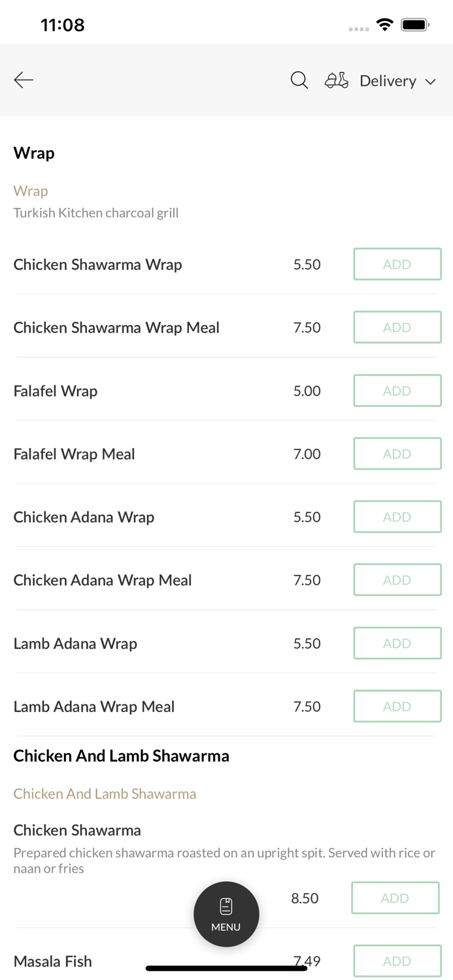Select Chicken And Lamb Shawarma category link
This screenshot has width=453, height=980.
(x=105, y=794)
